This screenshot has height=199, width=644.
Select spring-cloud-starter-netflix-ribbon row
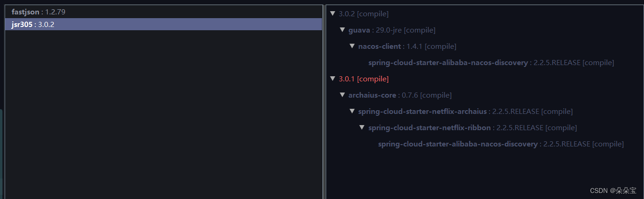click(472, 128)
